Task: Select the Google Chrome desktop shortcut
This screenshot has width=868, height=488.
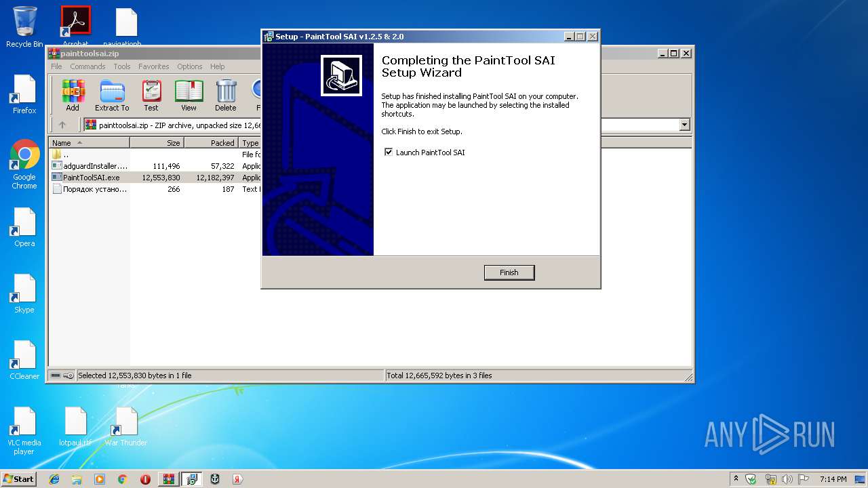Action: coord(24,165)
